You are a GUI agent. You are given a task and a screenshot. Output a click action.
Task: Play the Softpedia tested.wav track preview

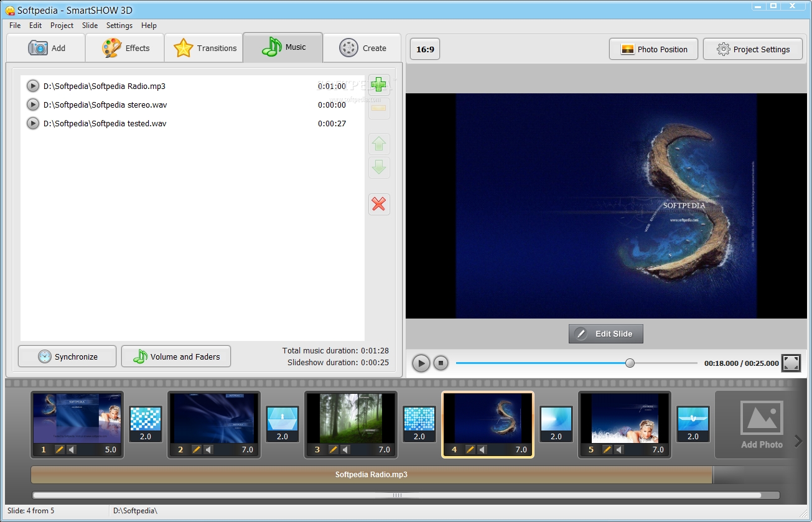33,123
